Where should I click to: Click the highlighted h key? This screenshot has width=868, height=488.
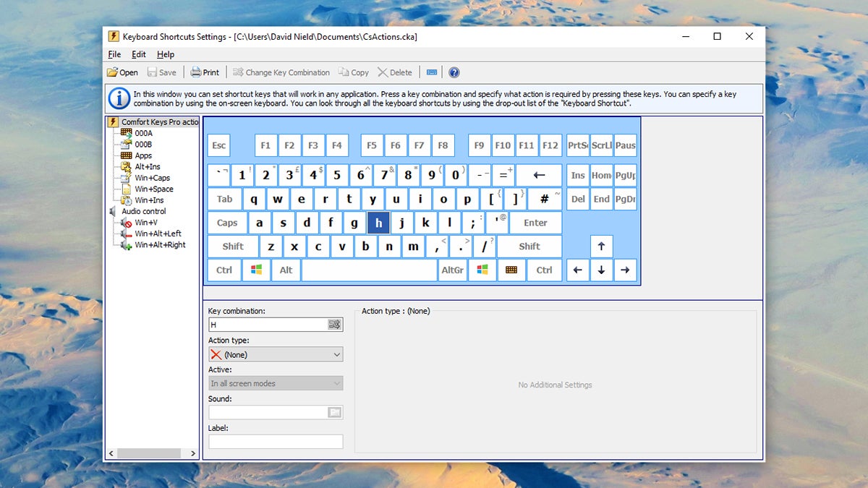coord(378,223)
